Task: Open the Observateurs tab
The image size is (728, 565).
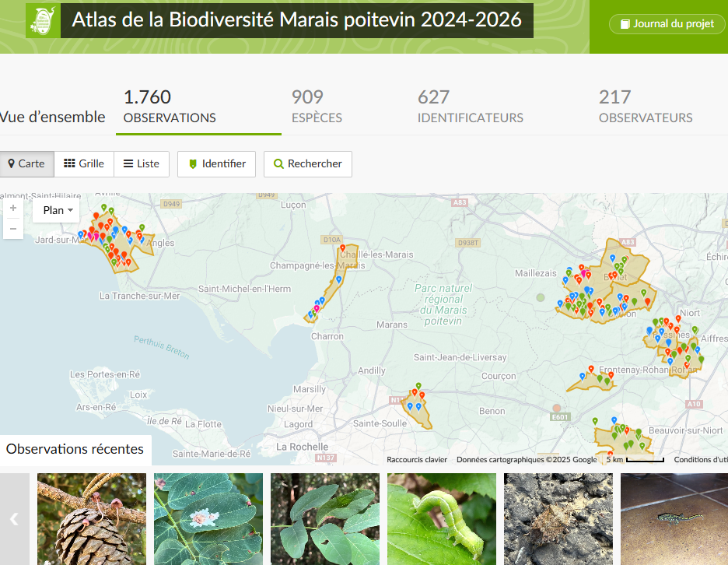Action: tap(646, 107)
